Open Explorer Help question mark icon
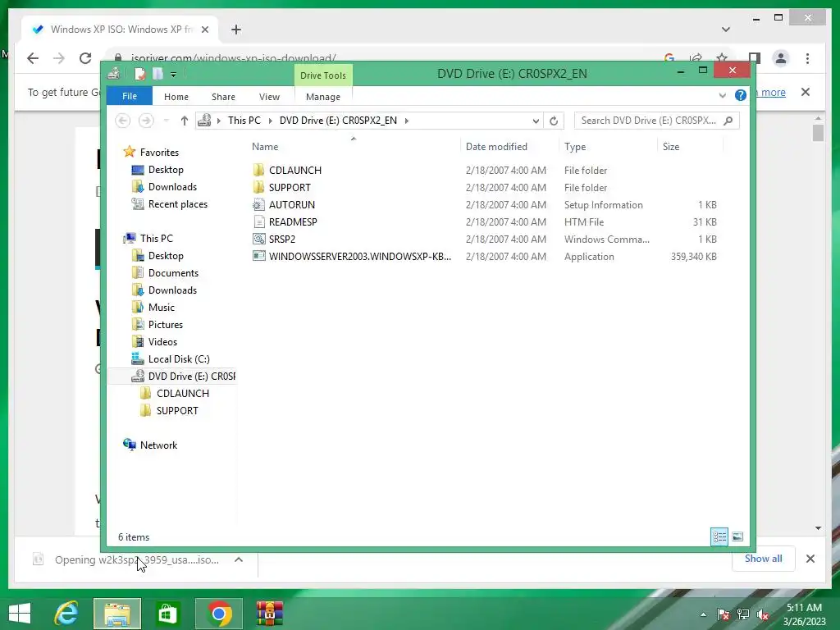Image resolution: width=840 pixels, height=630 pixels. (x=741, y=95)
